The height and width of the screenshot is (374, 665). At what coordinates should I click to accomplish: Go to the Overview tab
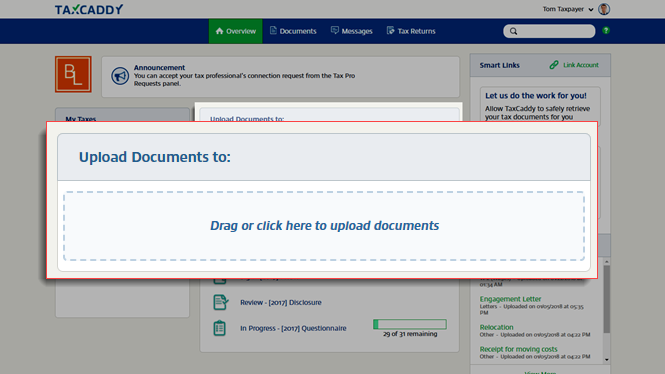click(235, 31)
